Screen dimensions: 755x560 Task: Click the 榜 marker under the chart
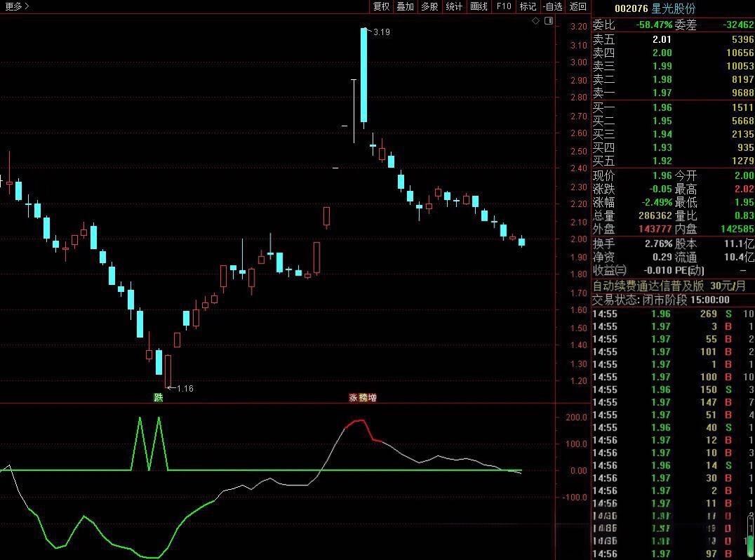363,397
